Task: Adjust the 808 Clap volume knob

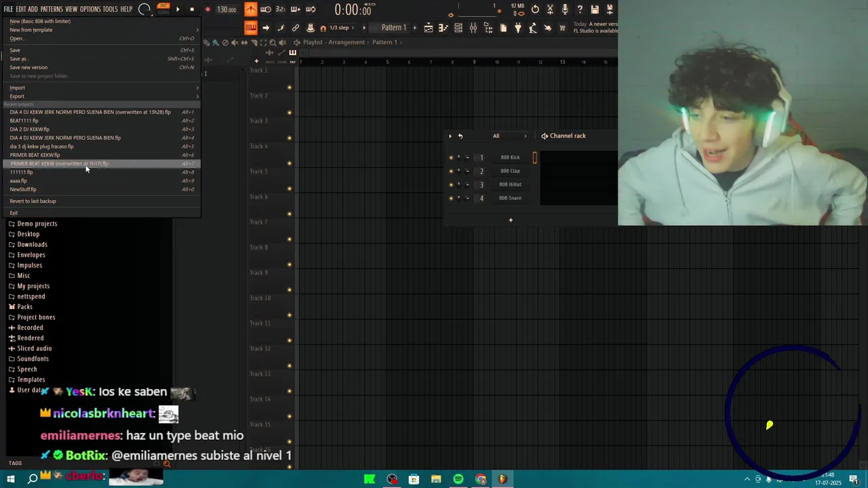Action: coord(467,171)
